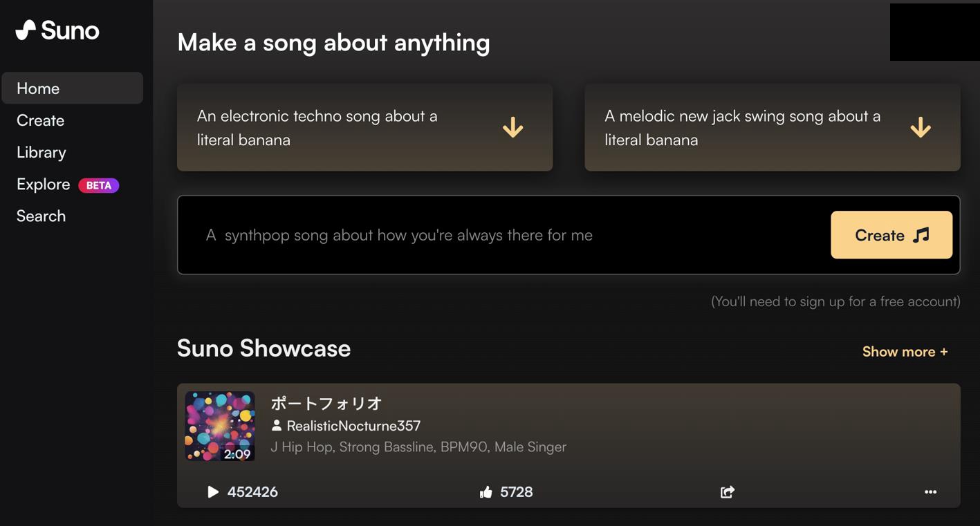Use the new jack swing banana prompt arrow
Viewport: 980px width, 526px height.
pyautogui.click(x=920, y=127)
